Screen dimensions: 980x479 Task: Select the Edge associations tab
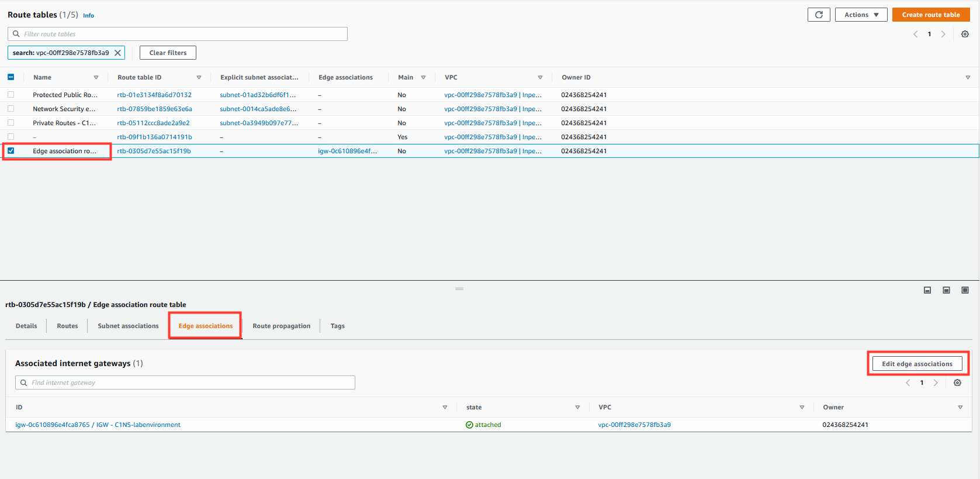(206, 326)
